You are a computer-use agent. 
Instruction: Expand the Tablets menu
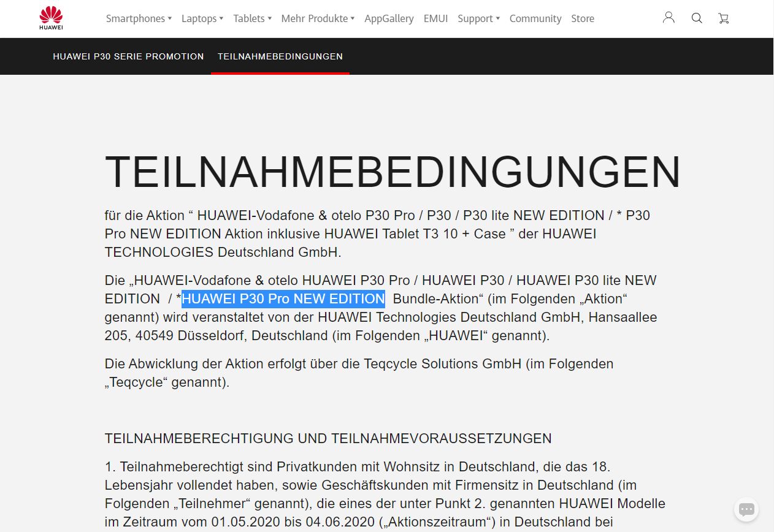[x=252, y=18]
